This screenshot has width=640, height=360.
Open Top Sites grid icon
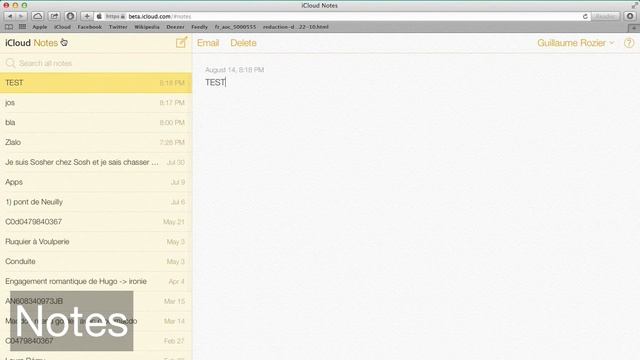tap(22, 27)
